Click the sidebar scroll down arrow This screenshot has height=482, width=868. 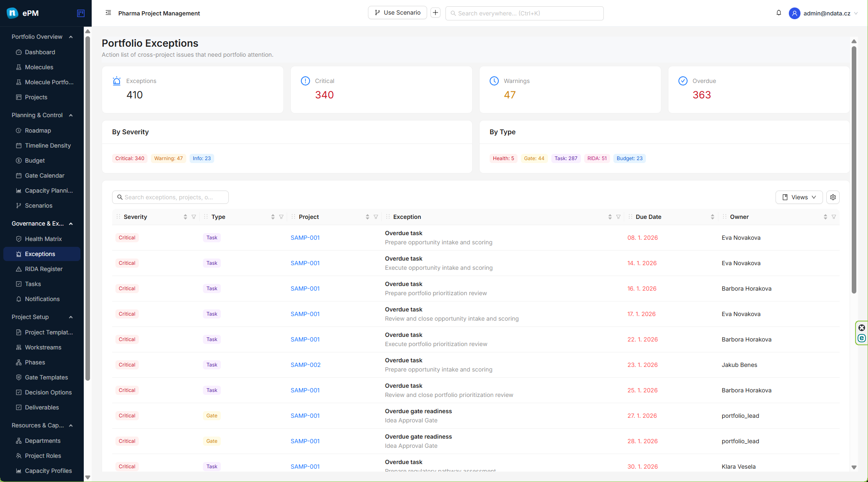(x=88, y=477)
